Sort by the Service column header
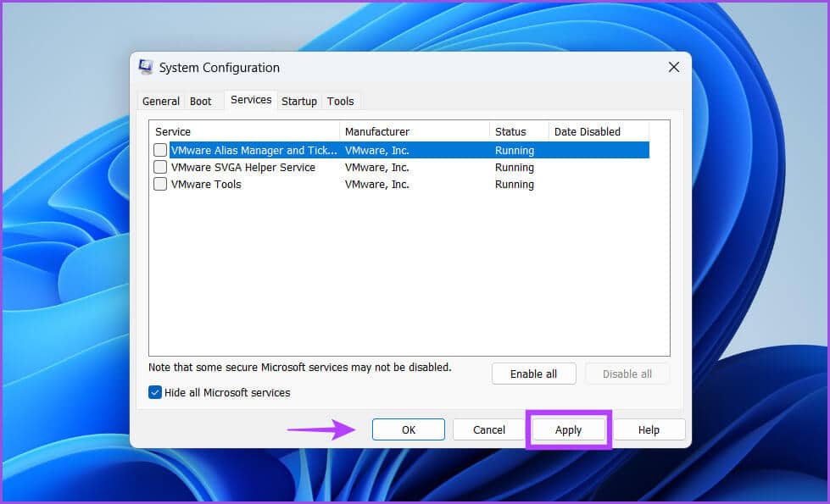Image resolution: width=830 pixels, height=504 pixels. coord(244,131)
